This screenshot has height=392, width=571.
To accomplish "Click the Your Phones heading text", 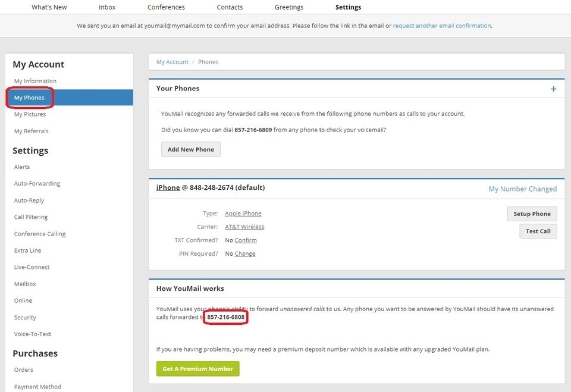I will click(x=178, y=89).
